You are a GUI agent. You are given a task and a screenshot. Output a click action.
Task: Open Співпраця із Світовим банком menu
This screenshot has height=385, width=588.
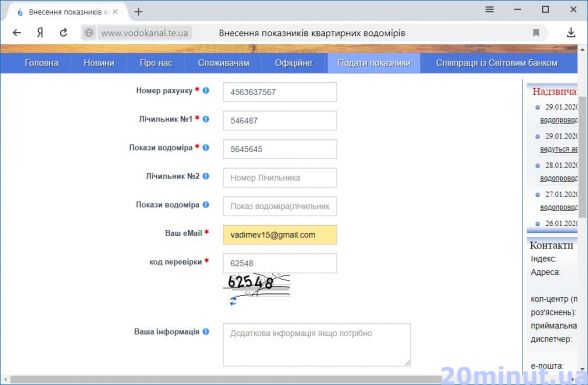coord(496,63)
